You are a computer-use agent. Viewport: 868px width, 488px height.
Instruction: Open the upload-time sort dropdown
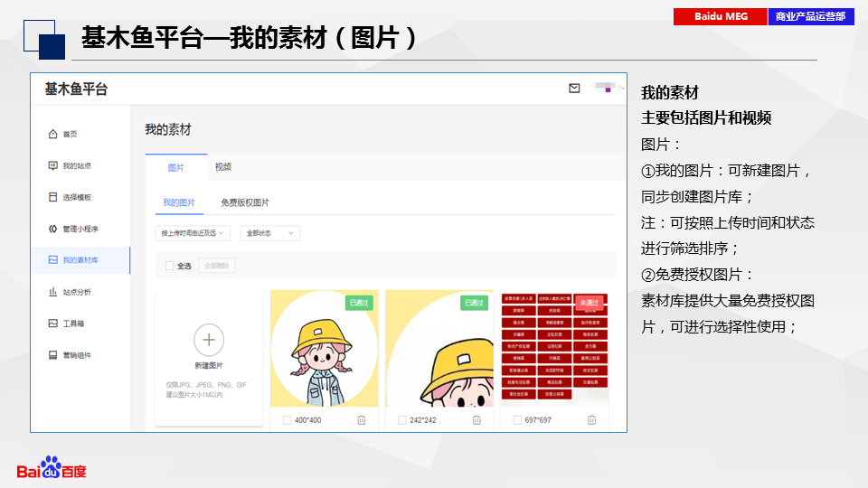[x=193, y=233]
